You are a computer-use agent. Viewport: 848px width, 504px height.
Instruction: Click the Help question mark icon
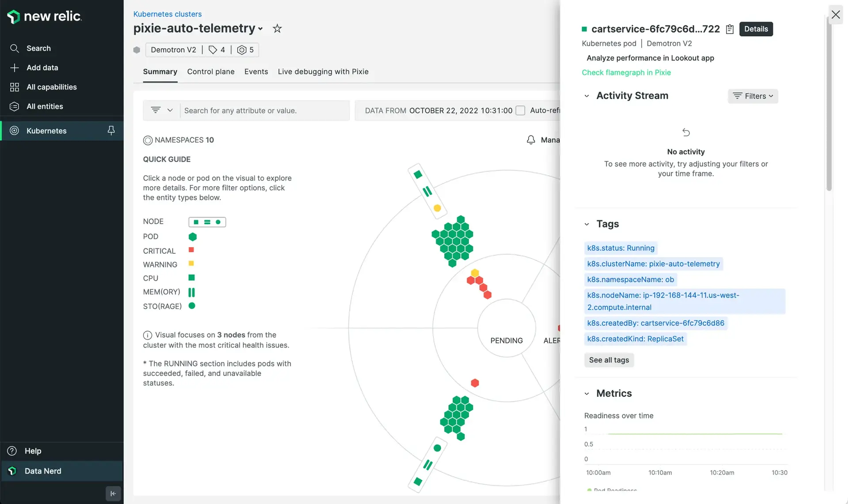click(12, 451)
